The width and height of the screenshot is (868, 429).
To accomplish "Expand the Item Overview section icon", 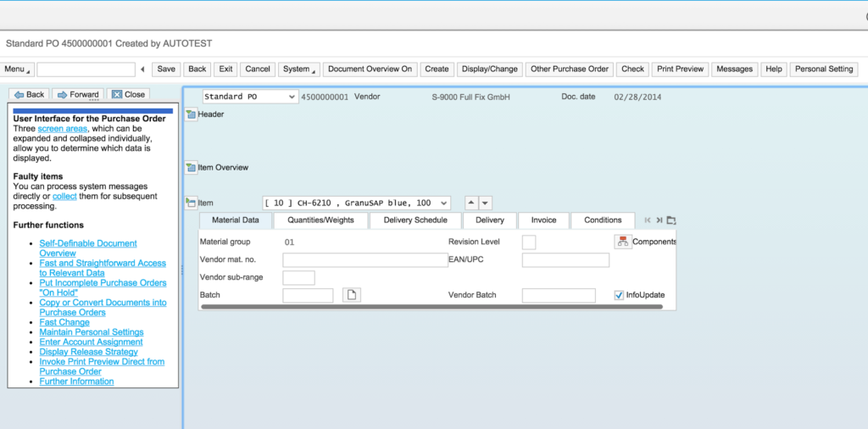I will pos(191,167).
